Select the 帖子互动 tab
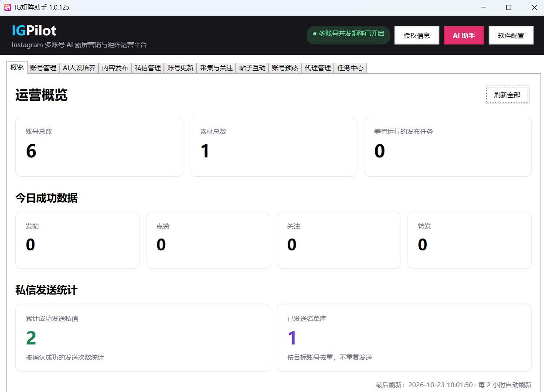Viewport: 544px width, 392px height. pyautogui.click(x=252, y=68)
